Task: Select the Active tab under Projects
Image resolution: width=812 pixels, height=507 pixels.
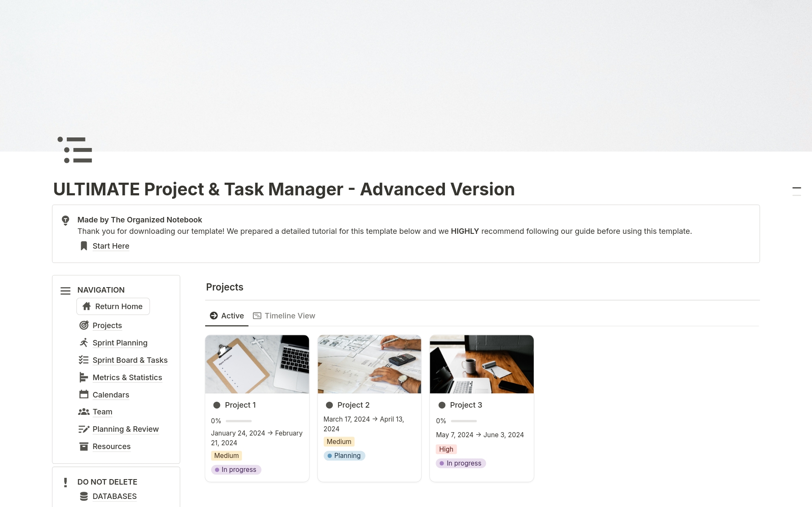Action: (226, 315)
